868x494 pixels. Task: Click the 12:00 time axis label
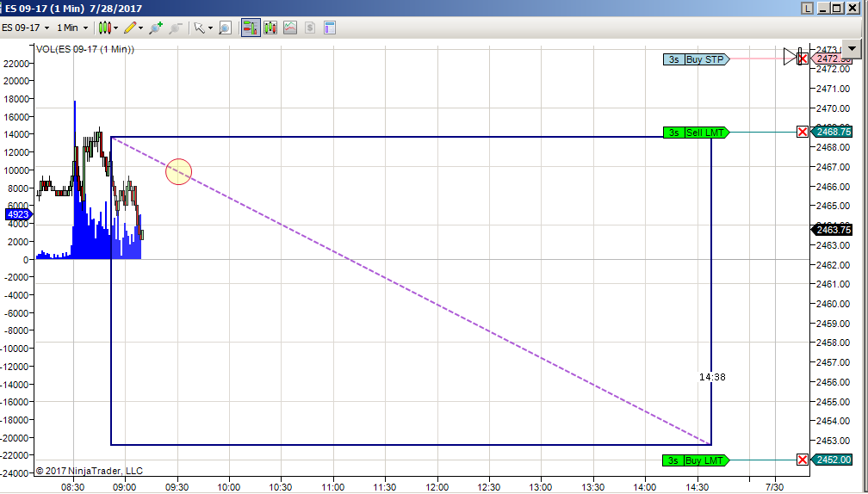(x=437, y=487)
